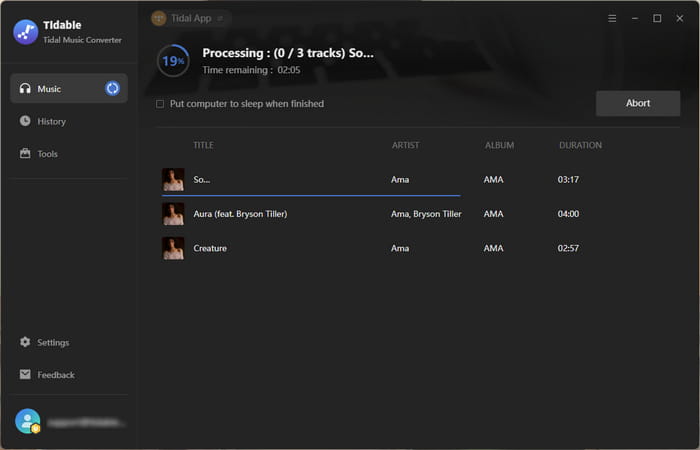700x450 pixels.
Task: Click the Processing status heading
Action: [288, 53]
